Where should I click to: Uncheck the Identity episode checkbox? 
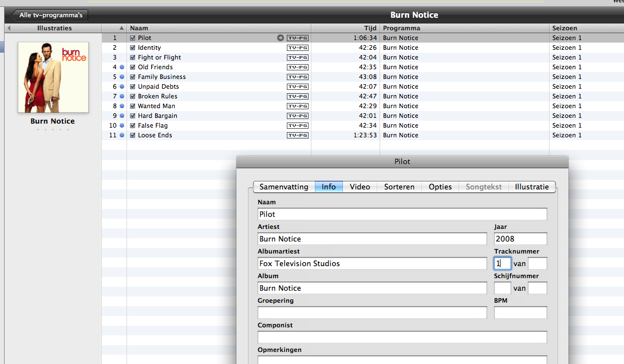(132, 48)
